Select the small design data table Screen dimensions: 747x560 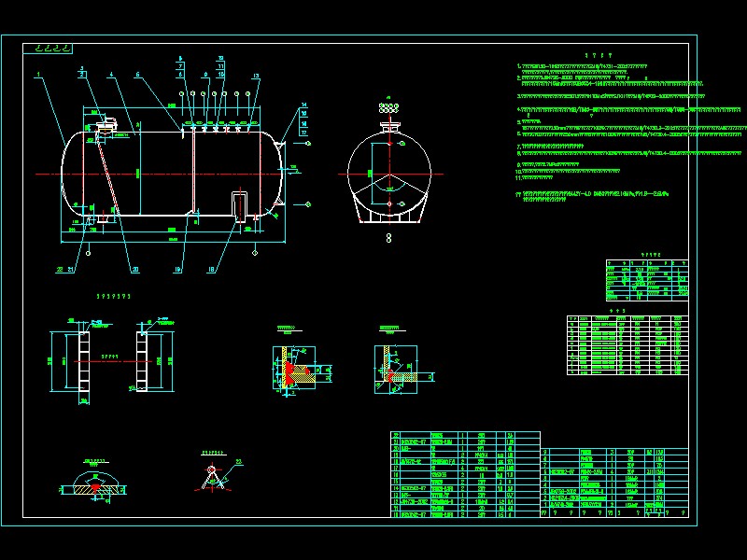(647, 281)
